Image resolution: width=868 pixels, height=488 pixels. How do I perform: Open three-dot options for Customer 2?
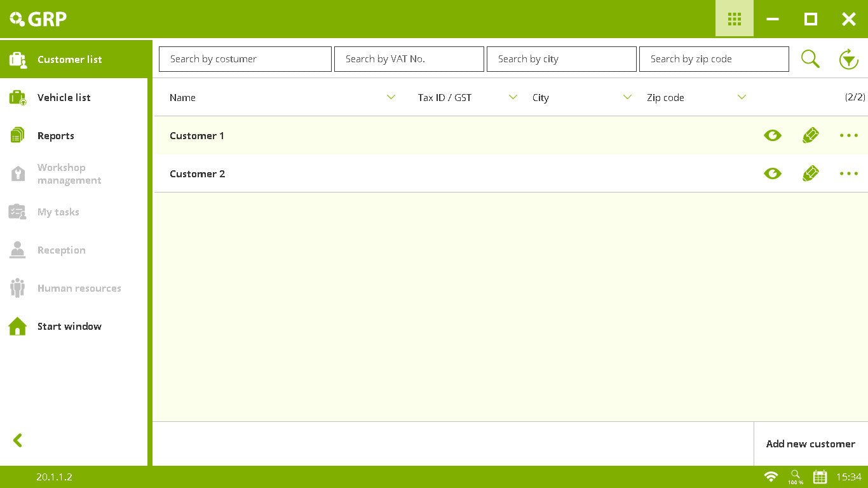848,173
